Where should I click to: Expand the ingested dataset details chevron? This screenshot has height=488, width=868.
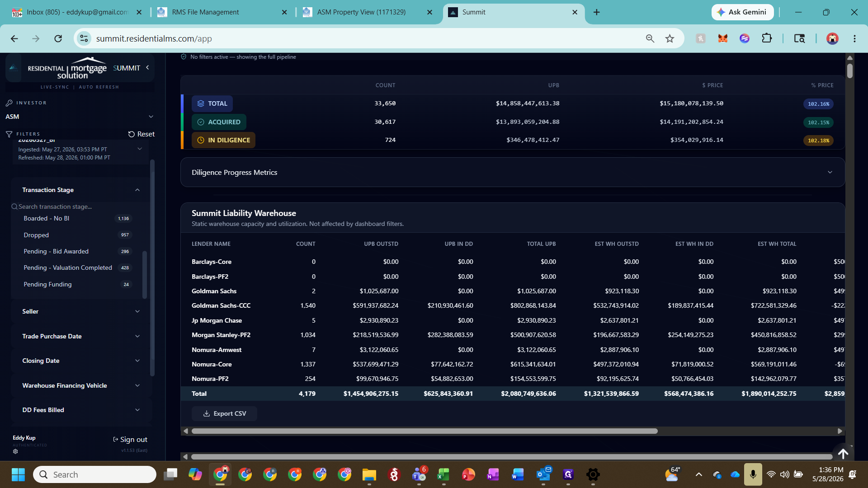click(x=140, y=149)
